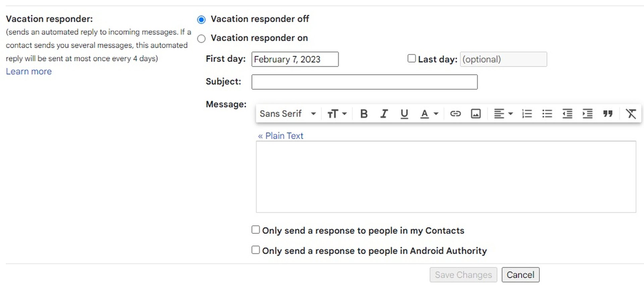This screenshot has width=644, height=291.
Task: Apply bold formatting to message
Action: pos(364,114)
